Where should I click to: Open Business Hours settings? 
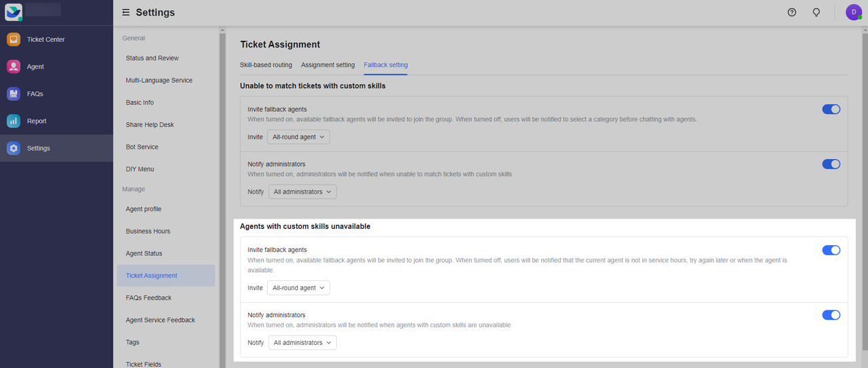click(x=166, y=231)
